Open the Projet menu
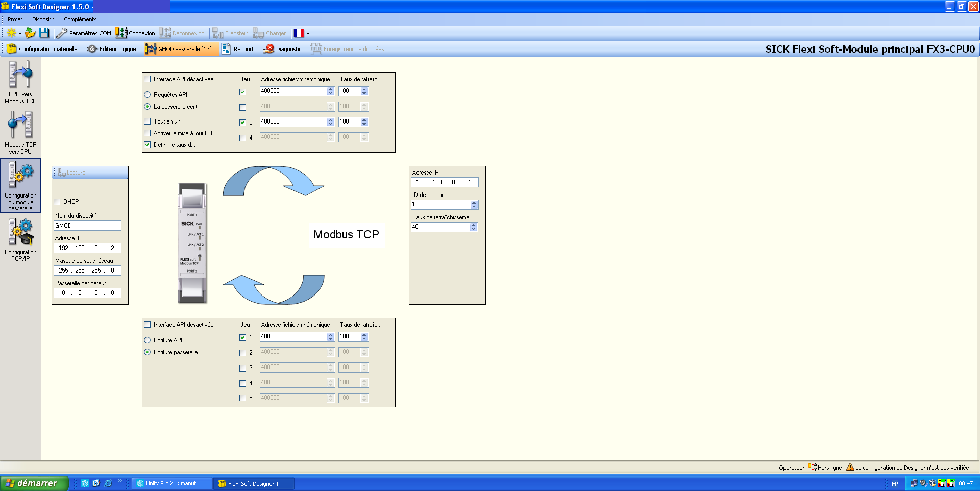The image size is (980, 491). click(15, 19)
